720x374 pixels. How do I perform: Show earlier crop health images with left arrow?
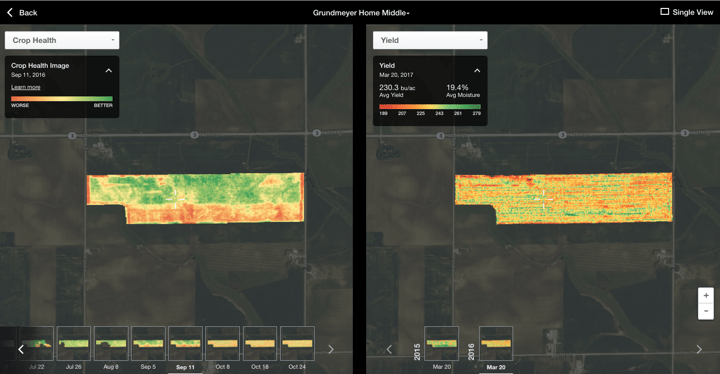[21, 349]
